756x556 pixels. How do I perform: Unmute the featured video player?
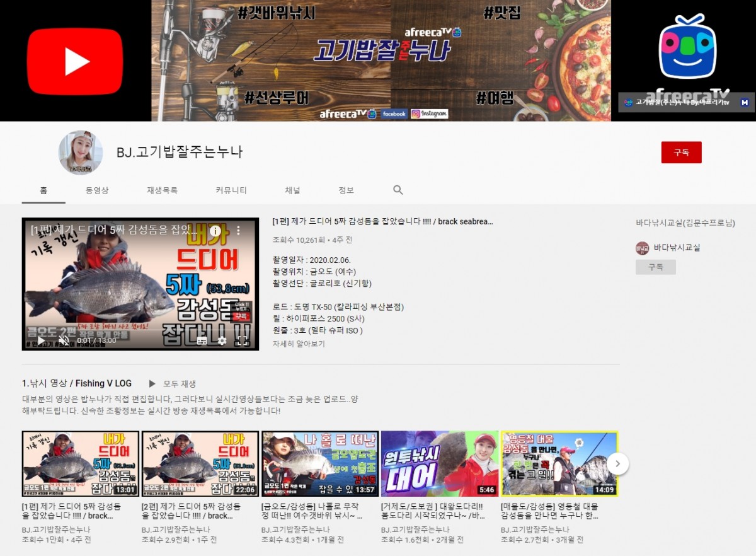(x=64, y=340)
